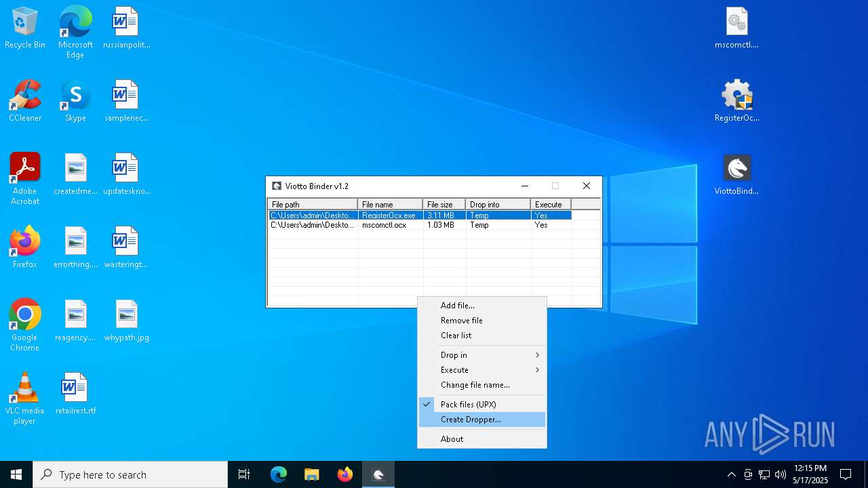Select the RegisterOc installer desktop icon
The width and height of the screenshot is (868, 488).
tap(736, 102)
